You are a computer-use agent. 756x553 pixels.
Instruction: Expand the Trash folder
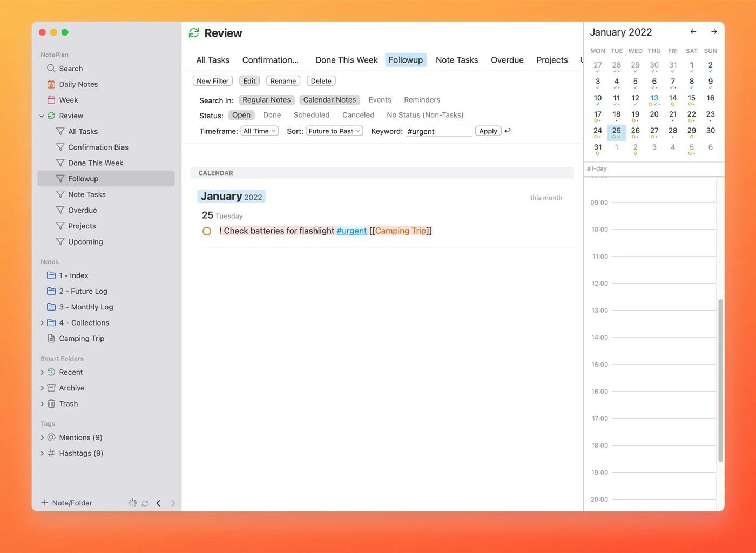coord(42,403)
